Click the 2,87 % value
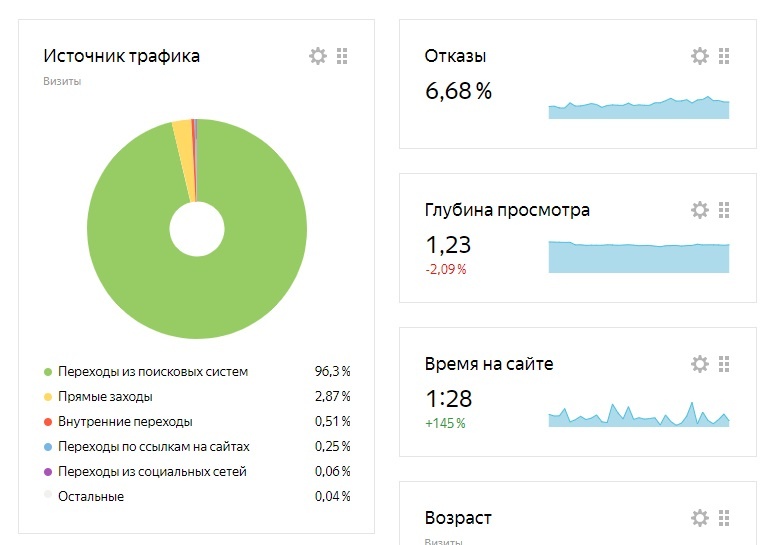 tap(332, 397)
